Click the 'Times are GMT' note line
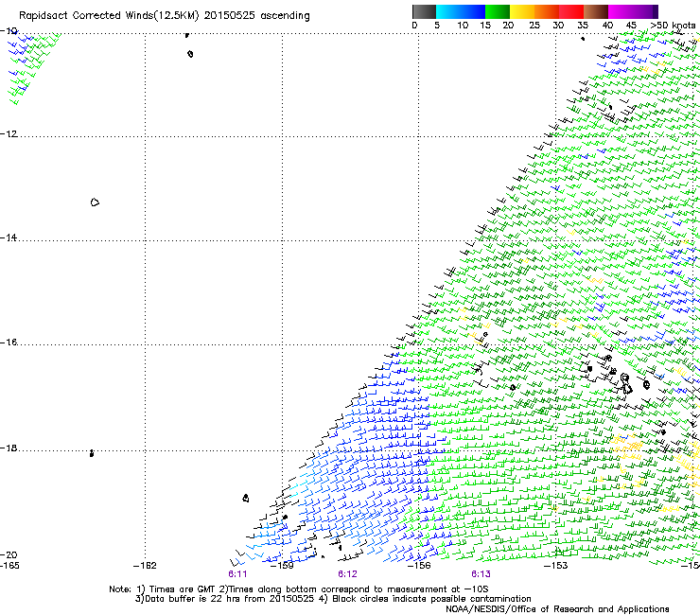 click(x=299, y=589)
